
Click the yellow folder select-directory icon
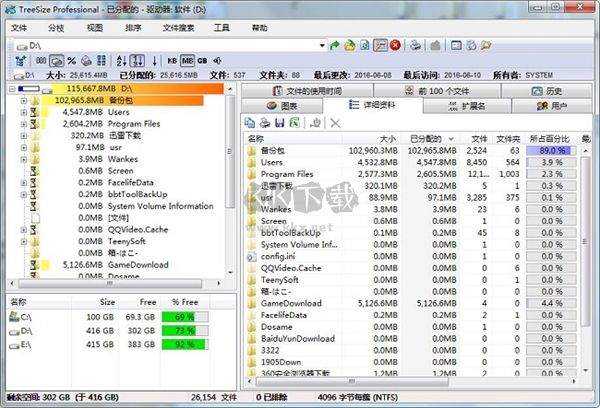(349, 46)
